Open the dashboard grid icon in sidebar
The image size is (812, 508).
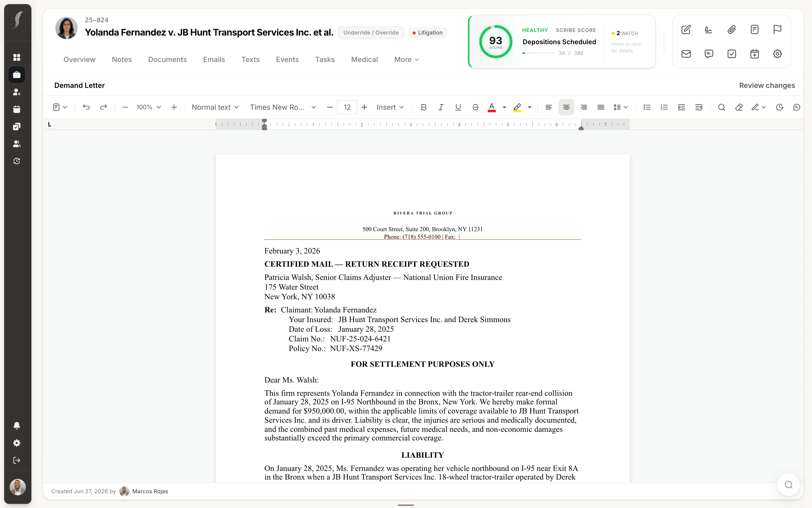(x=17, y=57)
